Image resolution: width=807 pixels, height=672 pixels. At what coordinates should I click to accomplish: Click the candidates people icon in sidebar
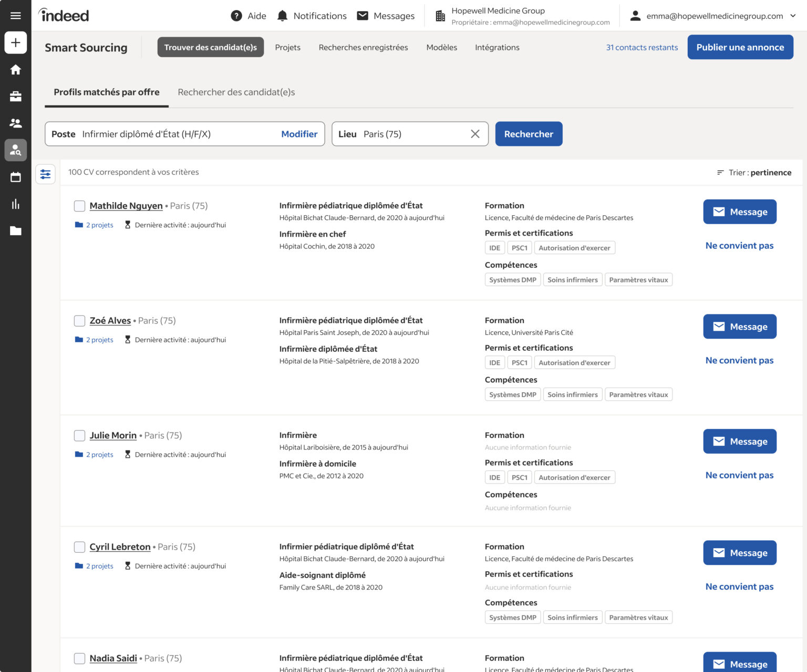[x=15, y=123]
